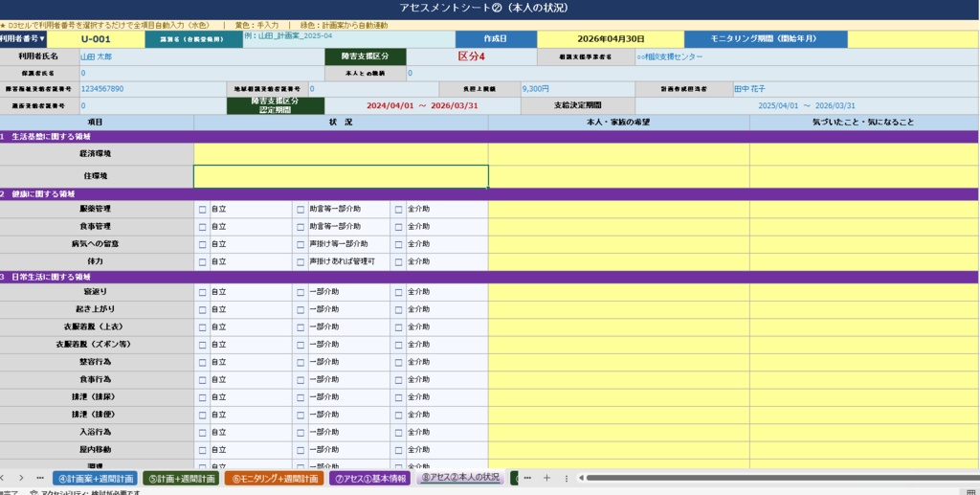Screen dimensions: 980x495
Task: Select the ○○相談支援センター cell
Action: tap(807, 56)
